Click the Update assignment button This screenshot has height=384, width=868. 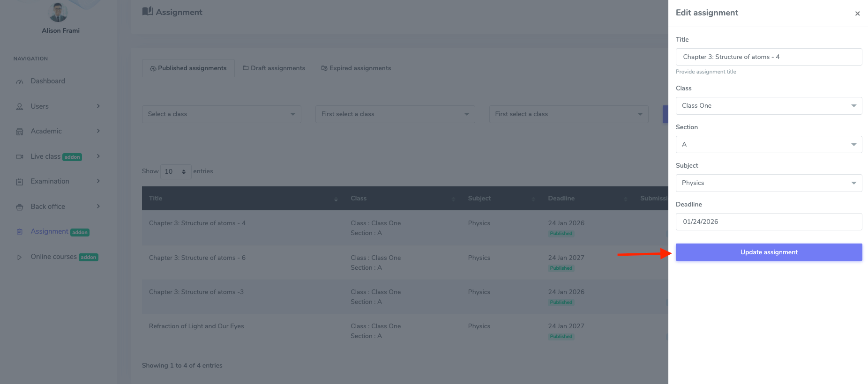[x=769, y=252]
